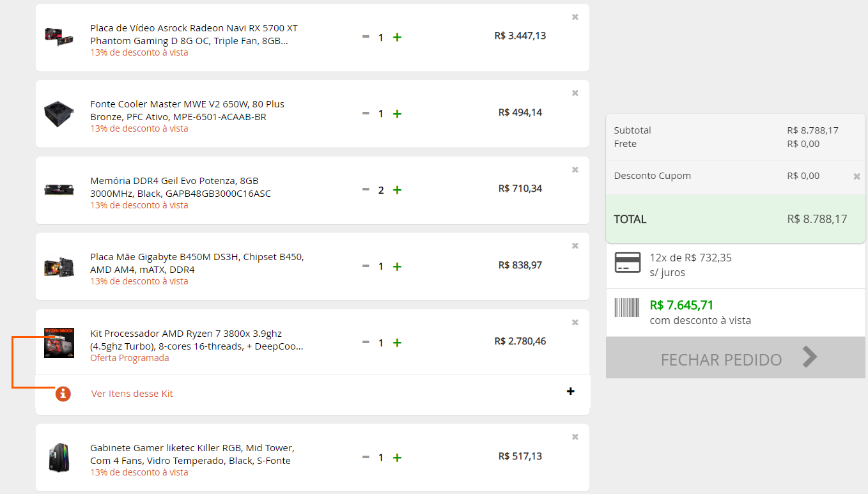Screen dimensions: 868x494
Task: Select the price R$ 710,34
Action: click(x=520, y=189)
